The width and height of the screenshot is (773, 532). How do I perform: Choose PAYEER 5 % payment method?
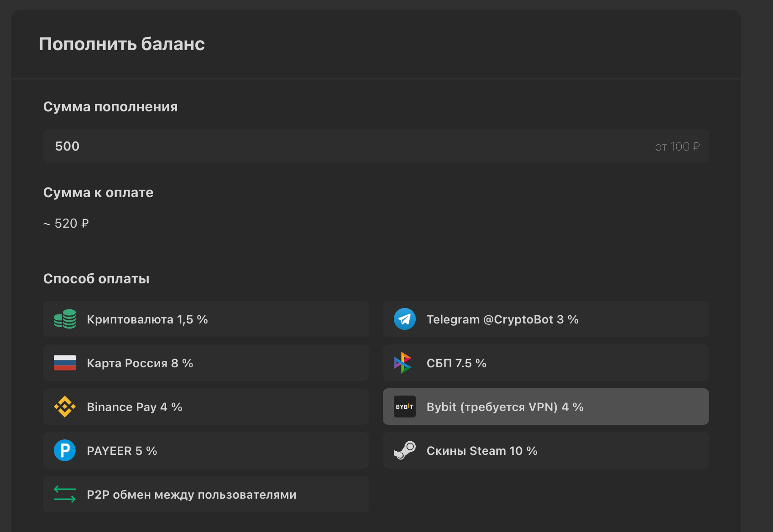coord(205,450)
